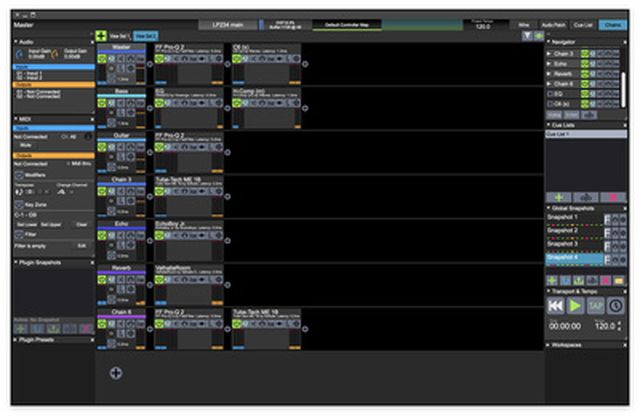This screenshot has width=640, height=418.
Task: Toggle Navigator bypass for the Echo row
Action: tap(584, 64)
